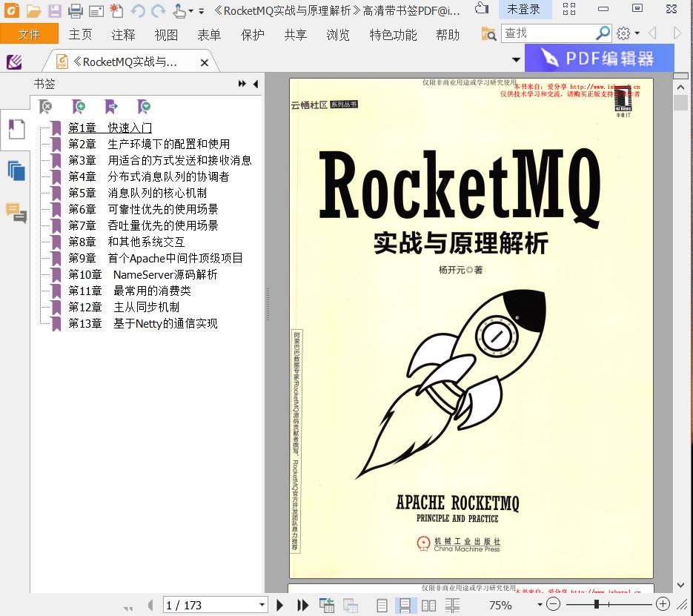The image size is (693, 616).
Task: Click the PDF编辑器 banner button
Action: point(600,58)
